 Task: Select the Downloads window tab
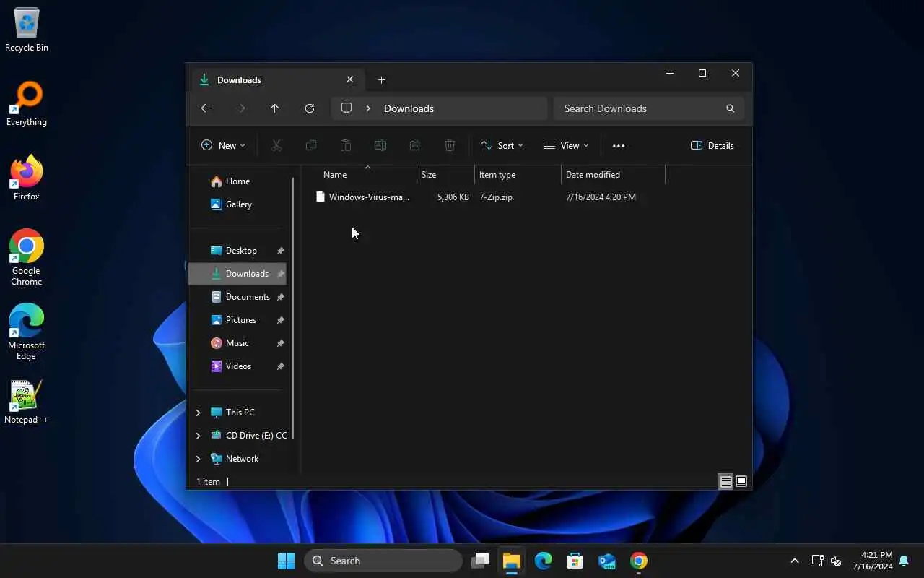[x=277, y=79]
